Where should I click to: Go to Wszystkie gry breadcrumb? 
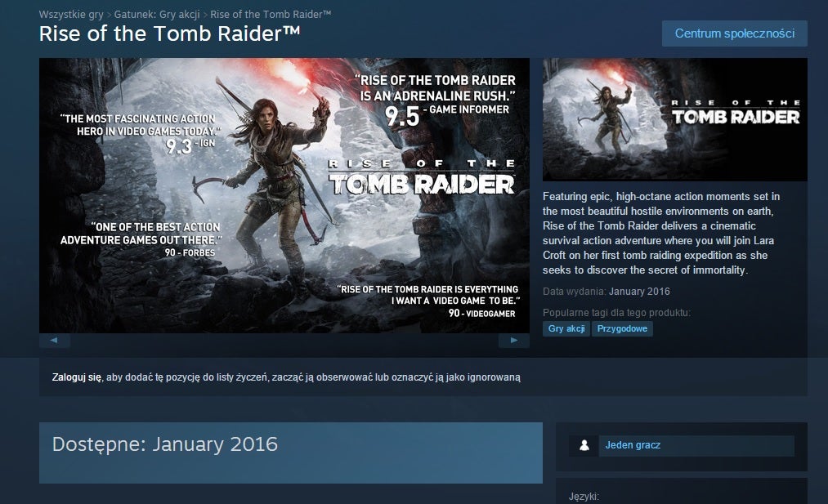tap(71, 14)
